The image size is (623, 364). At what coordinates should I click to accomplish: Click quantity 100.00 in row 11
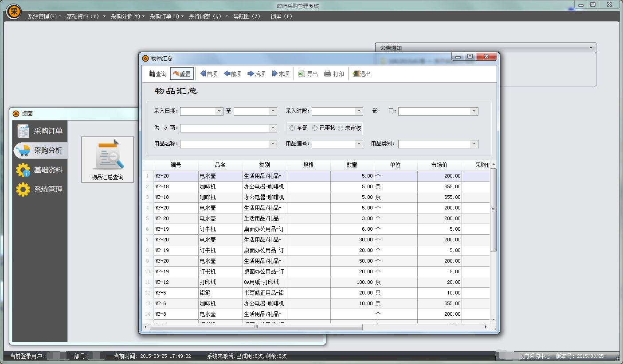[352, 282]
